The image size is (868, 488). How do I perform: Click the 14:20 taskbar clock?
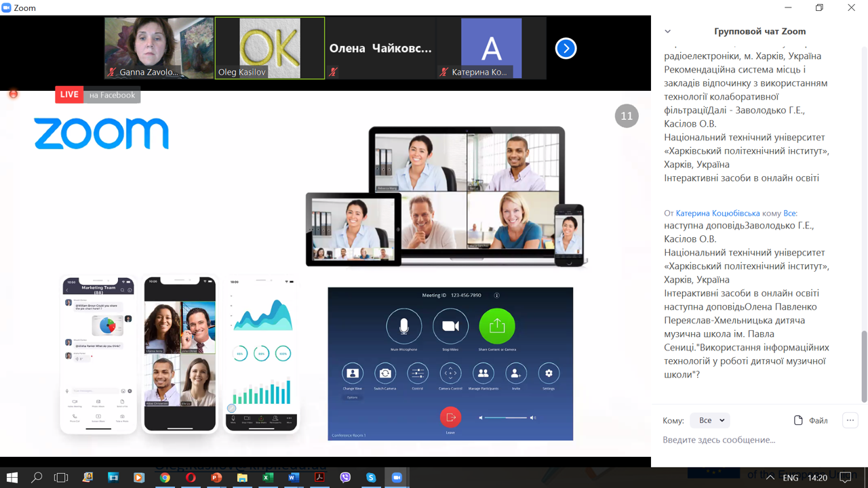[x=818, y=478]
